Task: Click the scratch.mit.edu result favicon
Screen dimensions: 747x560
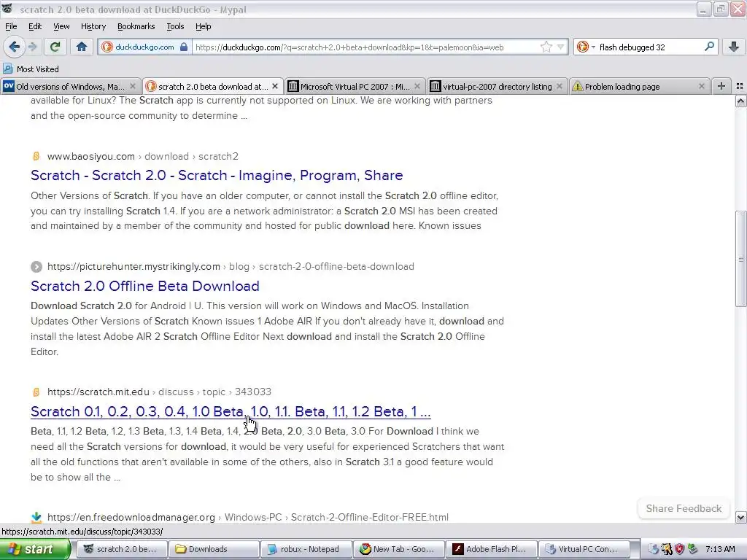Action: point(36,392)
